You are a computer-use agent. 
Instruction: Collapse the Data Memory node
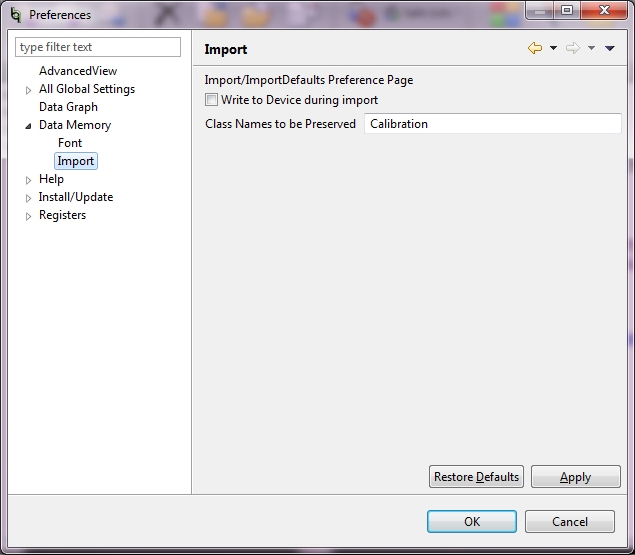tap(28, 126)
